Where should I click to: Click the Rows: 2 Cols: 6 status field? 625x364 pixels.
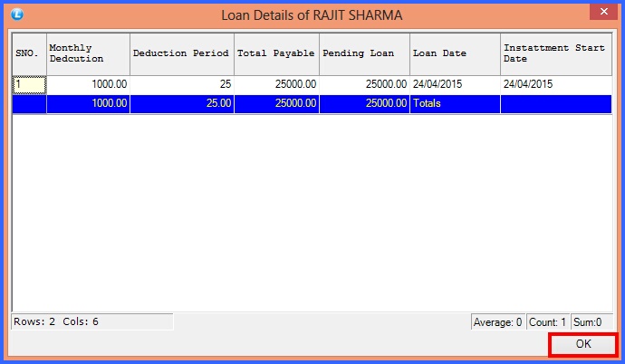coord(92,321)
